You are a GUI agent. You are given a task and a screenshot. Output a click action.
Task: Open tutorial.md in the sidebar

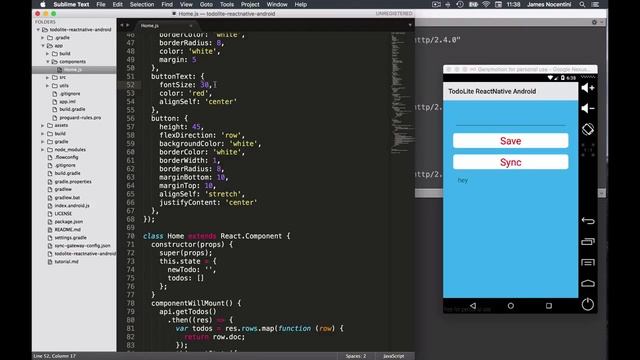click(67, 262)
